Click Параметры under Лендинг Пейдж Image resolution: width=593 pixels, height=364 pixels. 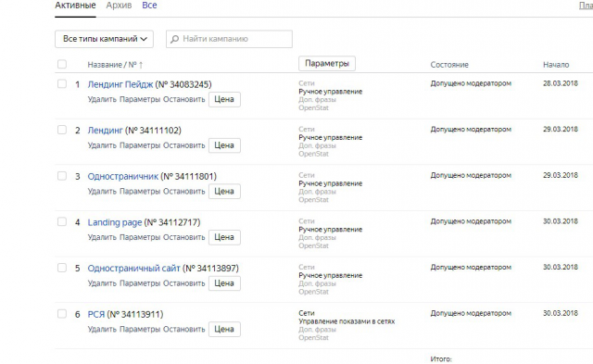(x=140, y=99)
